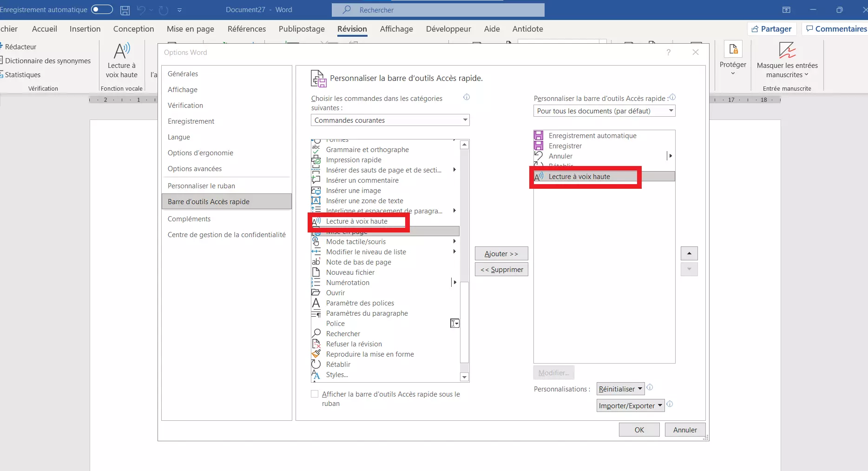Select Paramètre des polices command
Viewport: 868px width, 471px height.
pos(385,303)
